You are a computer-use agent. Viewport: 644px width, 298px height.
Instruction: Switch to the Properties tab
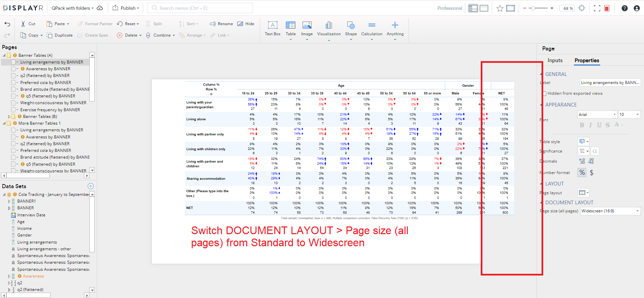tap(587, 60)
